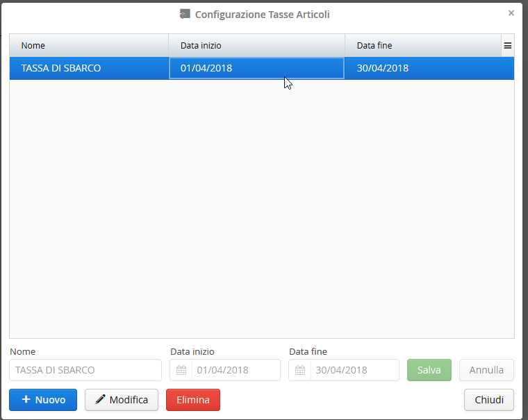Click the calendar icon for Data fine

pos(300,370)
